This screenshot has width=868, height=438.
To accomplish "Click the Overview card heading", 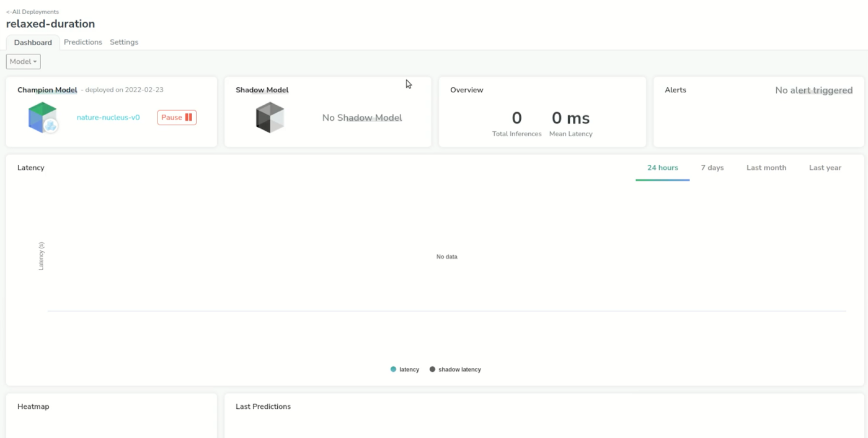I will [467, 90].
